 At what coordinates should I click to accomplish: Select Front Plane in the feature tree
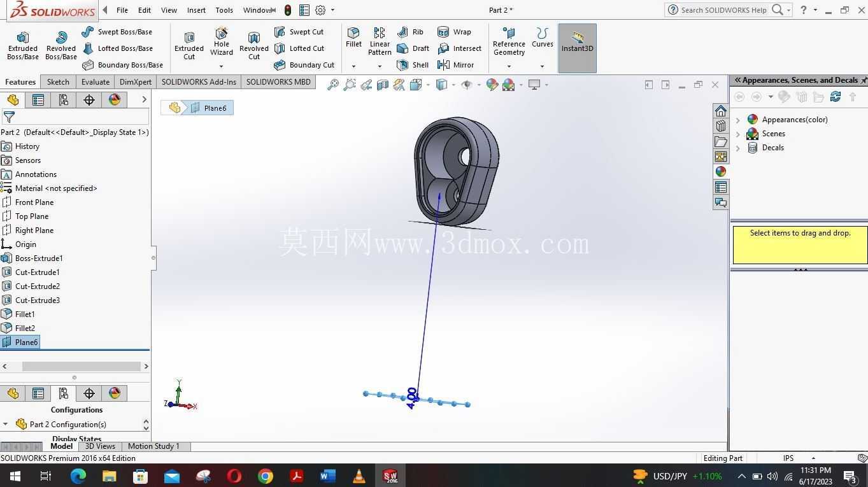pyautogui.click(x=34, y=202)
